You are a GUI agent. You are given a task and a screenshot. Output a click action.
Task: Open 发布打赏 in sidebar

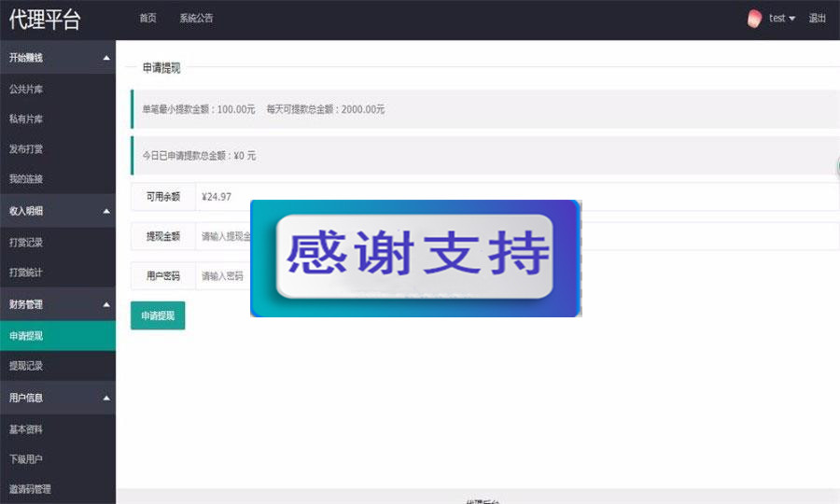pyautogui.click(x=58, y=149)
